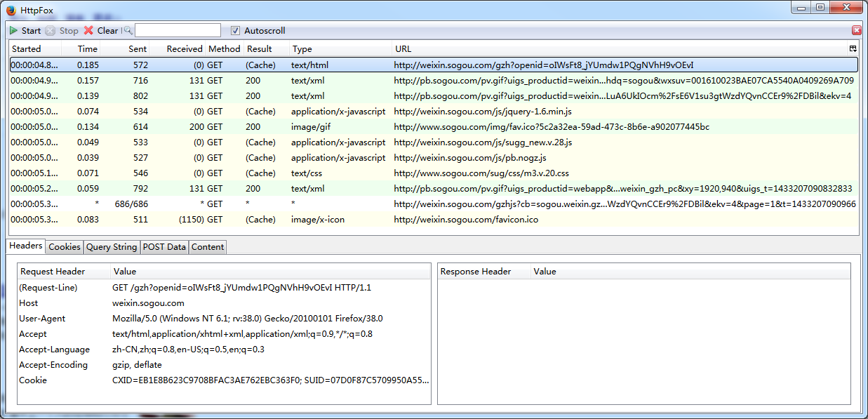Click the text/html type cell
The height and width of the screenshot is (419, 868).
[x=309, y=65]
